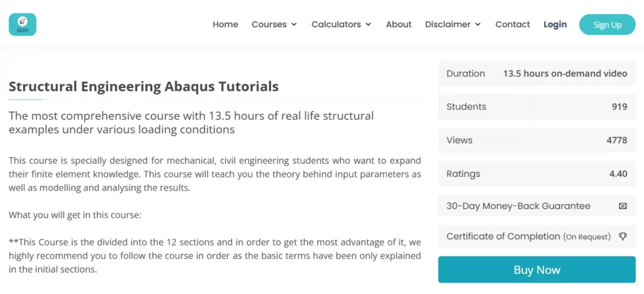The image size is (644, 294).
Task: Click the course subtitle about 13.5 hours
Action: tap(191, 123)
